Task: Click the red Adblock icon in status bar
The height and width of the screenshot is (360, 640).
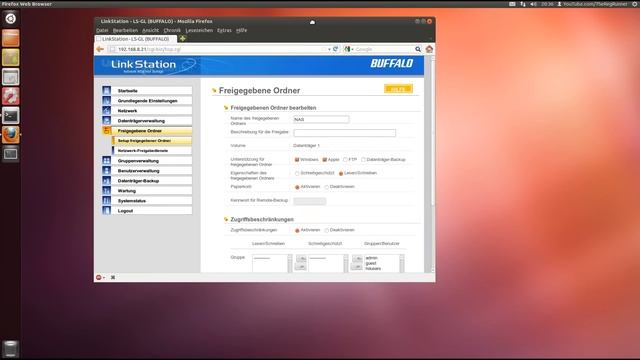Action: click(x=98, y=277)
